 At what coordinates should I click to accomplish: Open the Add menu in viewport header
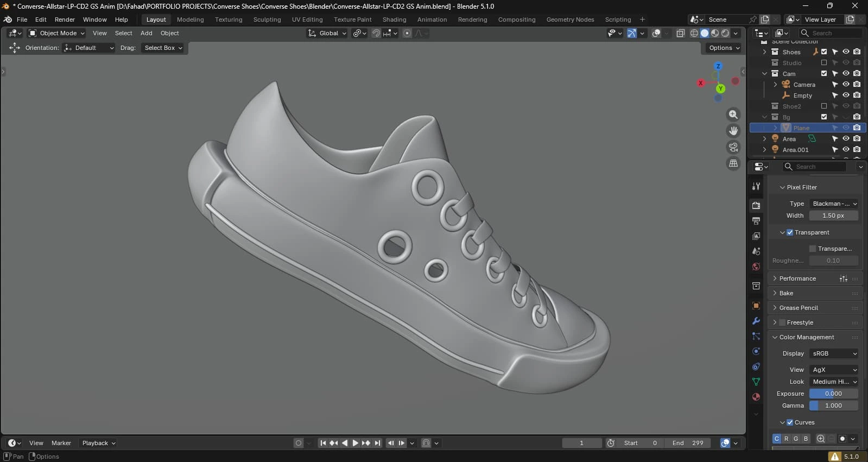point(147,33)
